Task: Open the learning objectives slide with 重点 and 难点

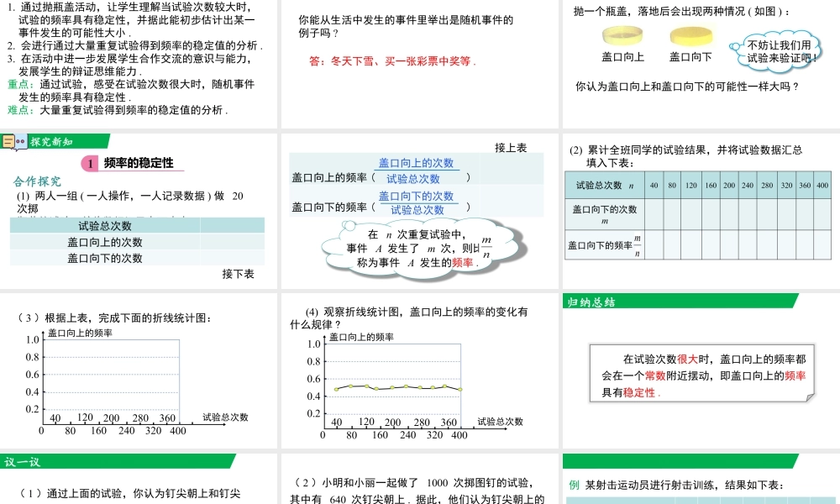Action: pyautogui.click(x=139, y=63)
